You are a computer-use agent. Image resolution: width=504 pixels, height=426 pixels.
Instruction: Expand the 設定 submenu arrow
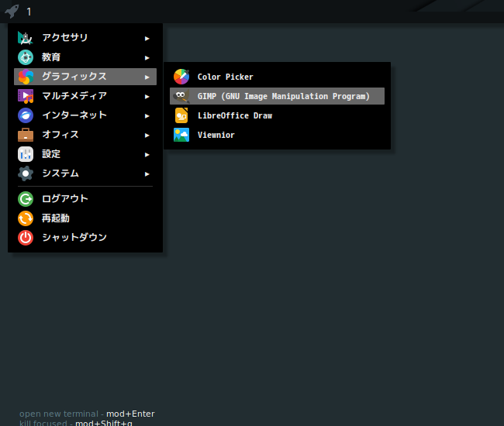pos(147,155)
